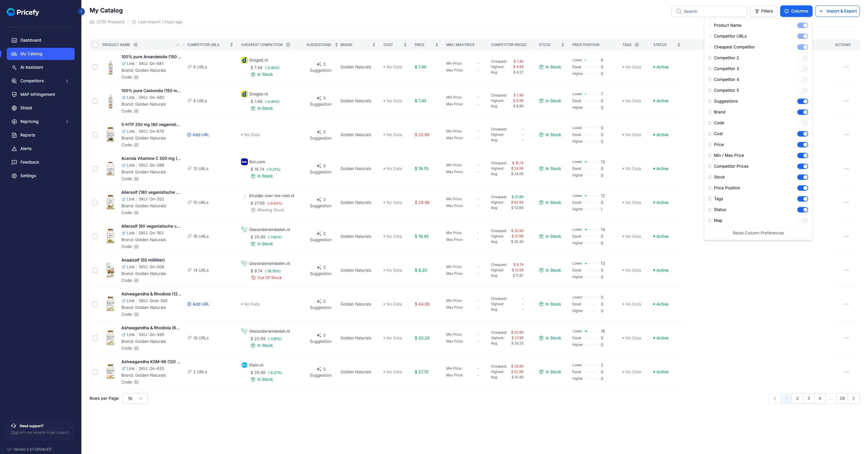Sort by Brand column
The width and height of the screenshot is (868, 454).
pyautogui.click(x=374, y=45)
